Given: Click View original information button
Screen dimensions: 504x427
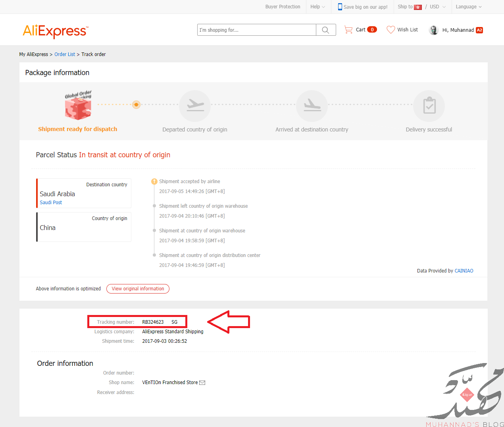Looking at the screenshot, I should 138,289.
